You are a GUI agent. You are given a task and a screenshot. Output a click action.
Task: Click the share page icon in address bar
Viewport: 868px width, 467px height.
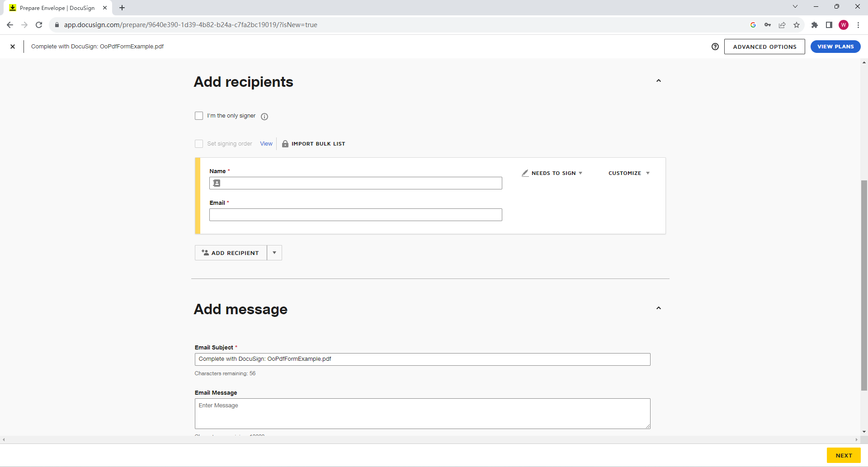click(782, 25)
